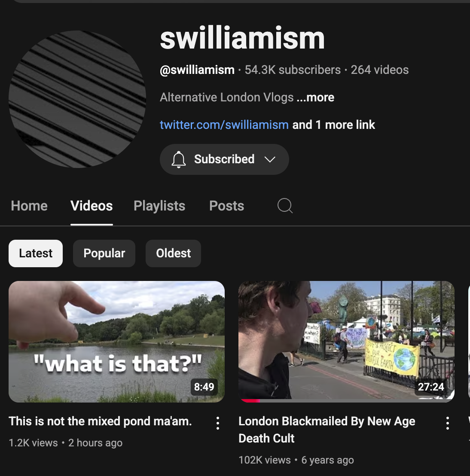Image resolution: width=470 pixels, height=476 pixels.
Task: Open options menu for pond video
Action: point(218,423)
